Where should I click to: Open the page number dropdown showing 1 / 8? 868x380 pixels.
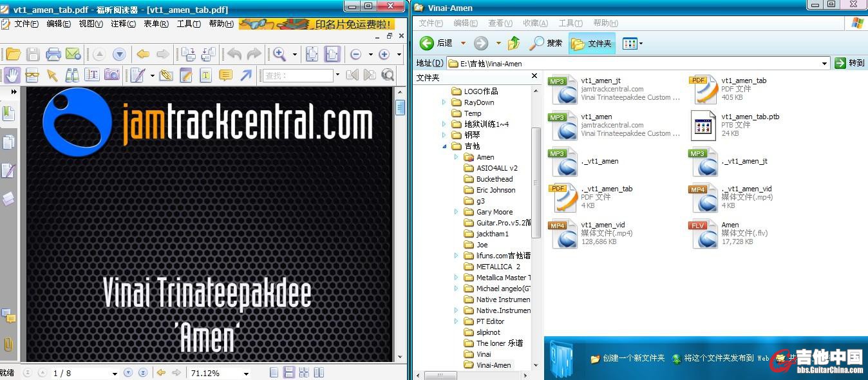(x=115, y=374)
